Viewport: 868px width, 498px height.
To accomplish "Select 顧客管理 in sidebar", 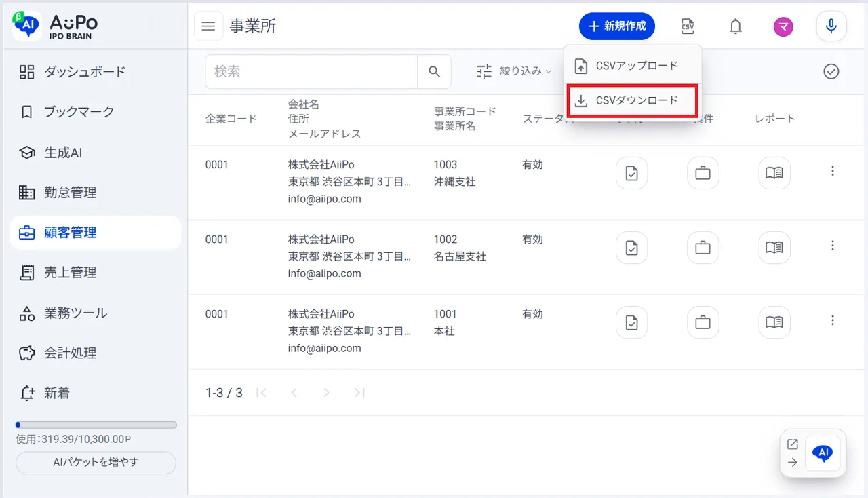I will pos(96,233).
